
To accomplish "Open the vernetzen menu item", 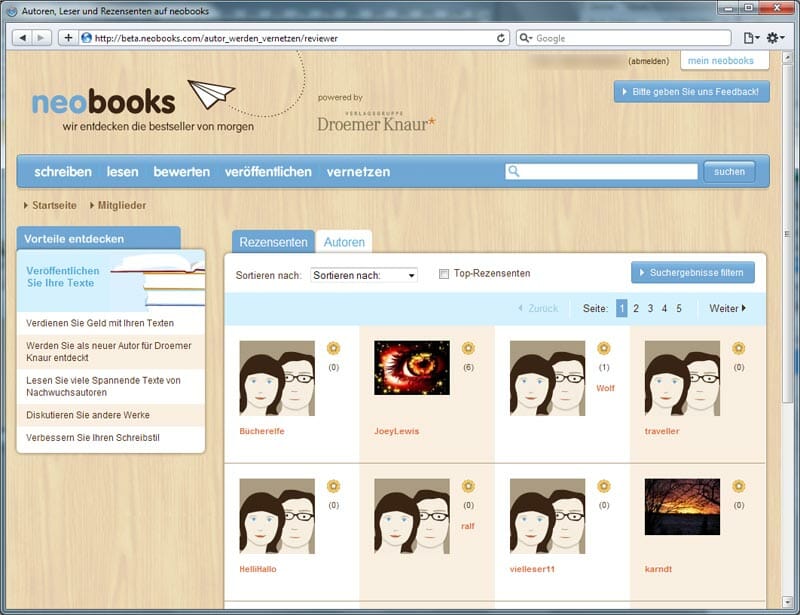I will pos(358,172).
